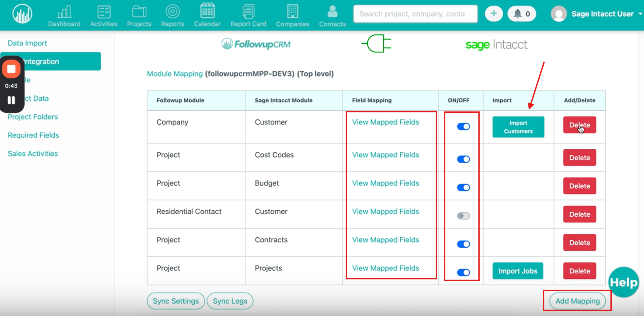Go to Activities in the top bar
The height and width of the screenshot is (316, 644).
pos(104,16)
